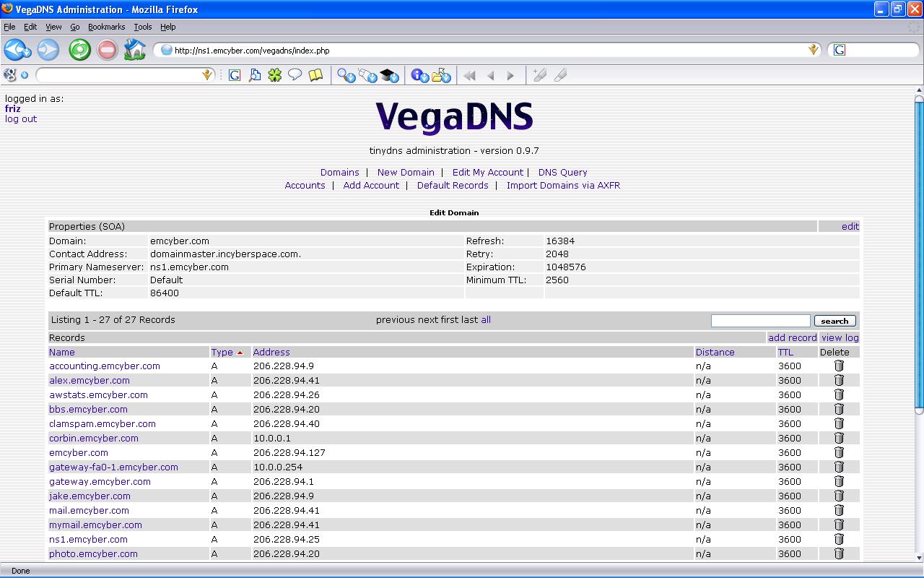Viewport: 924px width, 578px height.
Task: Sort records by TTL column
Action: (785, 352)
